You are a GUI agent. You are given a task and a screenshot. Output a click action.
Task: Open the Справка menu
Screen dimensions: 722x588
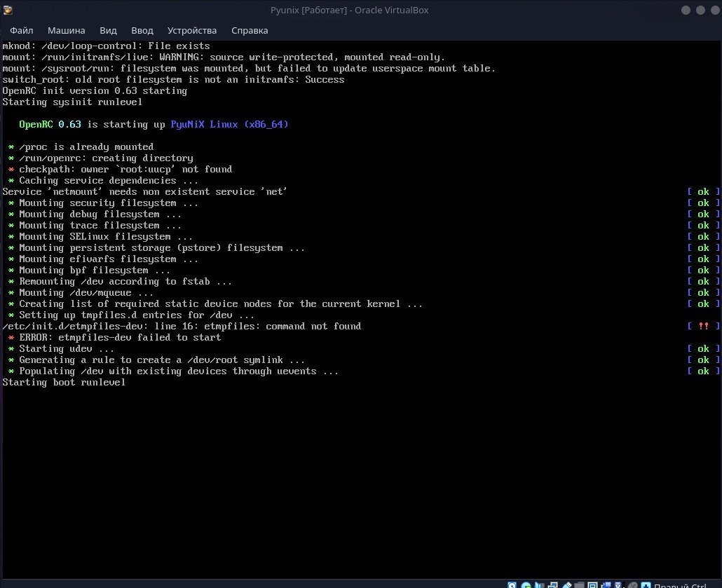(x=250, y=30)
